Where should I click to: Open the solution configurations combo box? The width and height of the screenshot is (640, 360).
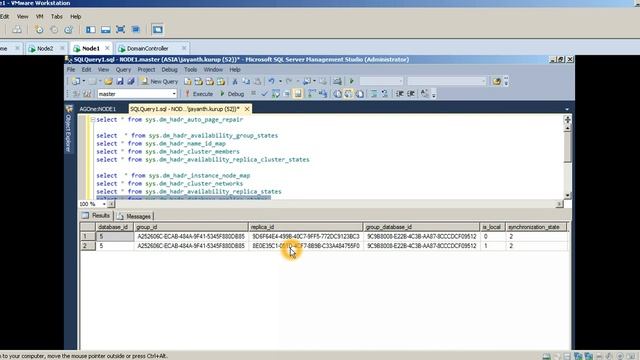click(381, 82)
